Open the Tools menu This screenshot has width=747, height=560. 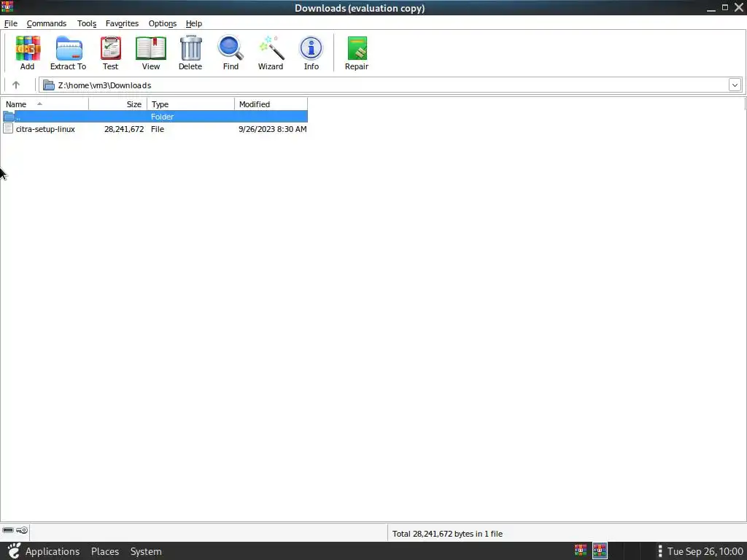coord(87,23)
